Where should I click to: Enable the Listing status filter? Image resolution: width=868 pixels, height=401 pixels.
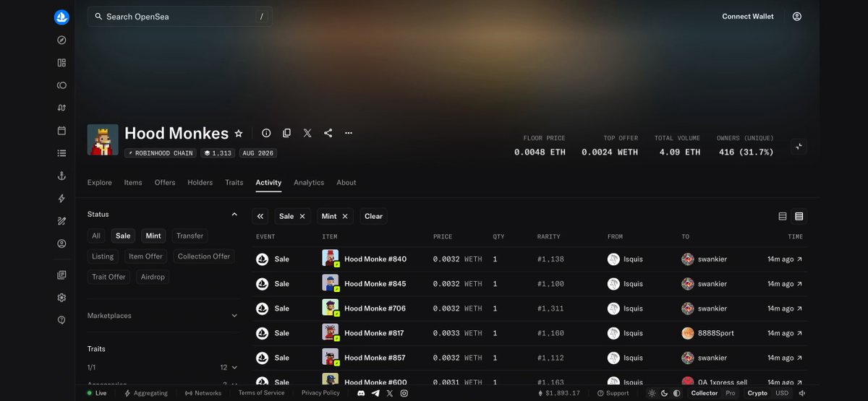(103, 256)
